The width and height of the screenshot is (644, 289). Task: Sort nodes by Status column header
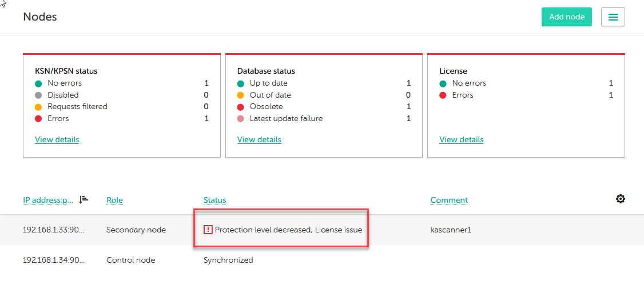coord(214,200)
